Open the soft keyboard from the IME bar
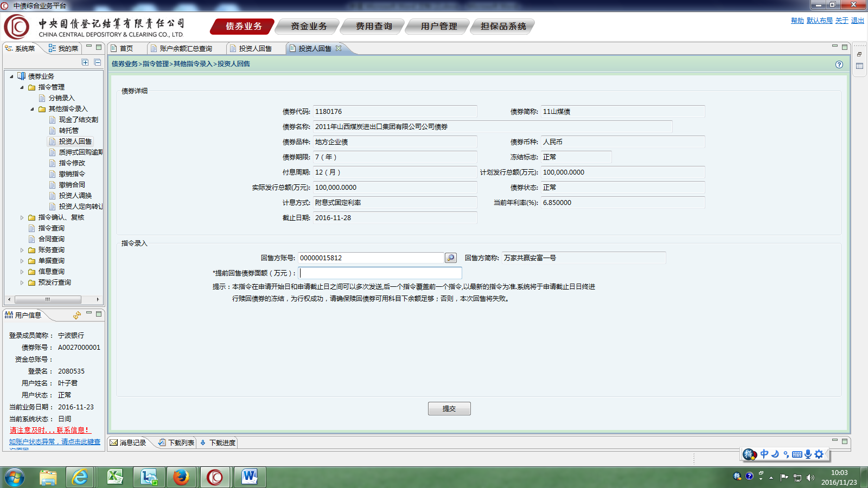This screenshot has width=868, height=488. 797,454
